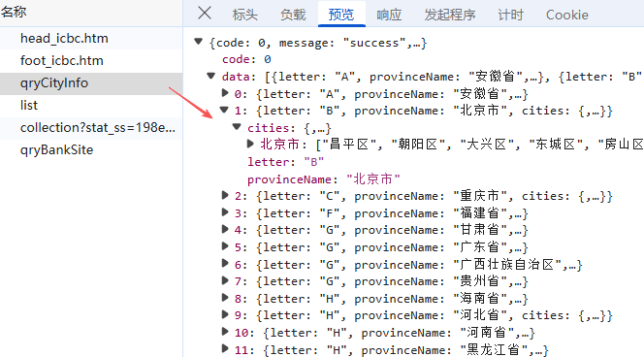Click the letter: "B" property
This screenshot has height=357, width=644.
point(285,162)
